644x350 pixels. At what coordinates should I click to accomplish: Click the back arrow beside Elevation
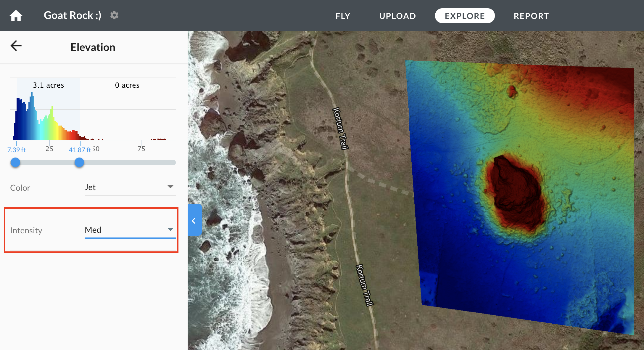[x=16, y=46]
